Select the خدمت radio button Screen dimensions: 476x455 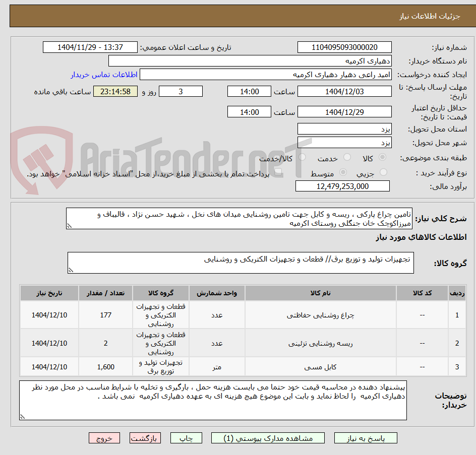tap(347, 157)
